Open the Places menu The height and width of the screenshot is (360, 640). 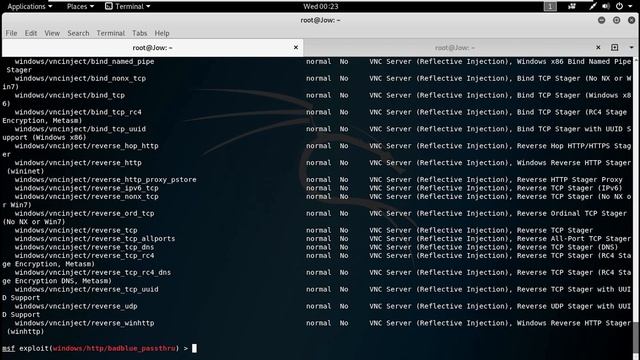tap(80, 6)
